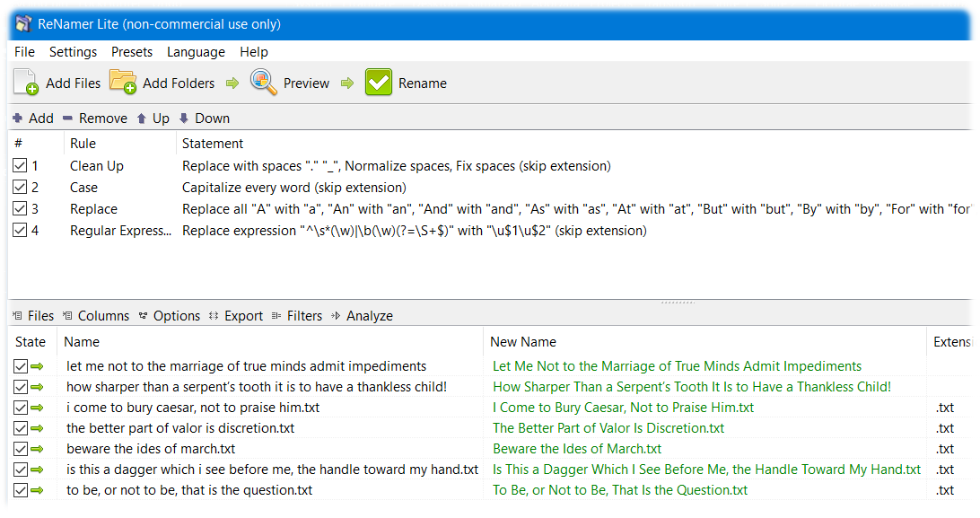Select the 'Capitalize every word' statement
980x518 pixels.
click(x=293, y=188)
